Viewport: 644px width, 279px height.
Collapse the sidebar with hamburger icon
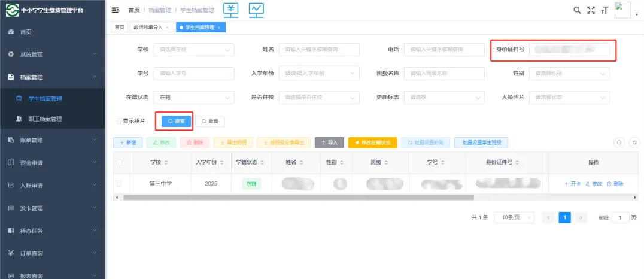115,10
